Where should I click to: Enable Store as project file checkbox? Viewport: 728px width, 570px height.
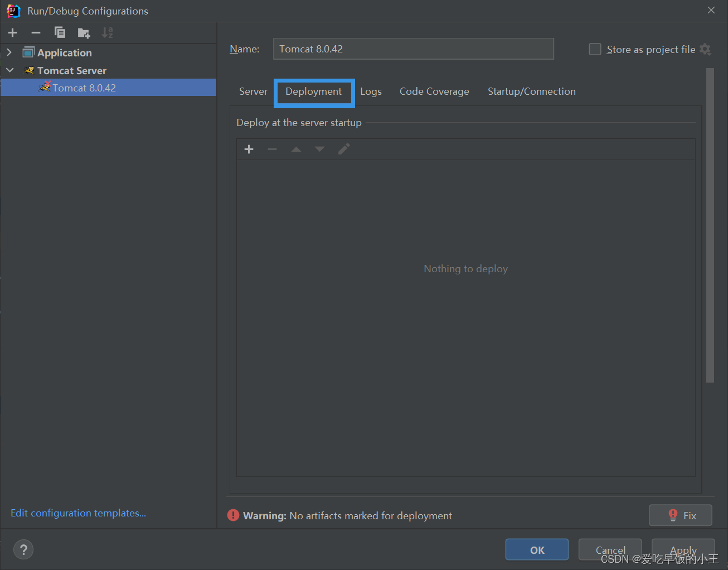595,49
